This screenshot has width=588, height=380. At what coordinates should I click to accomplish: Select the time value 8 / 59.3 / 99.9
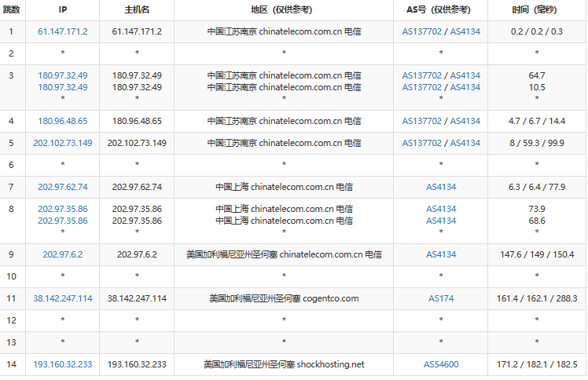(537, 143)
